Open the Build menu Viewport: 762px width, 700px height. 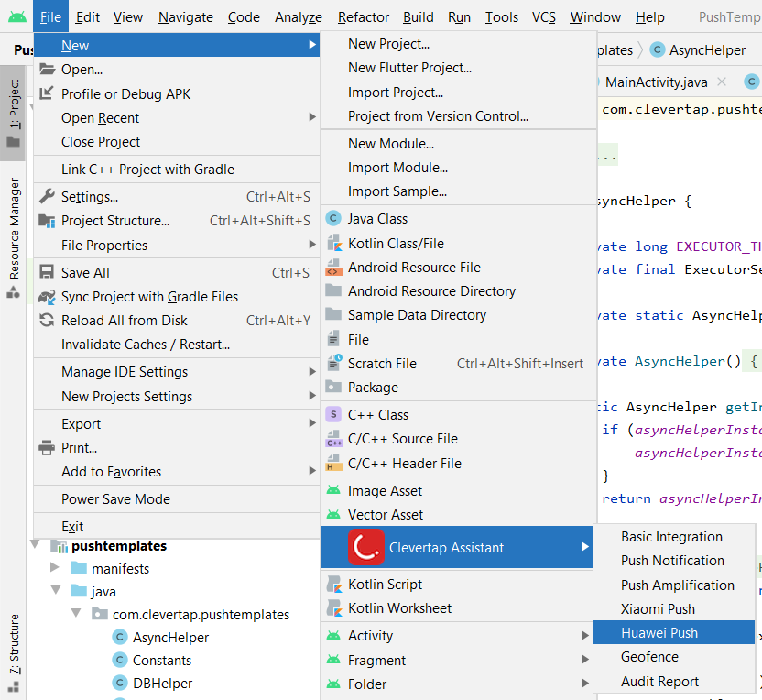[x=418, y=17]
